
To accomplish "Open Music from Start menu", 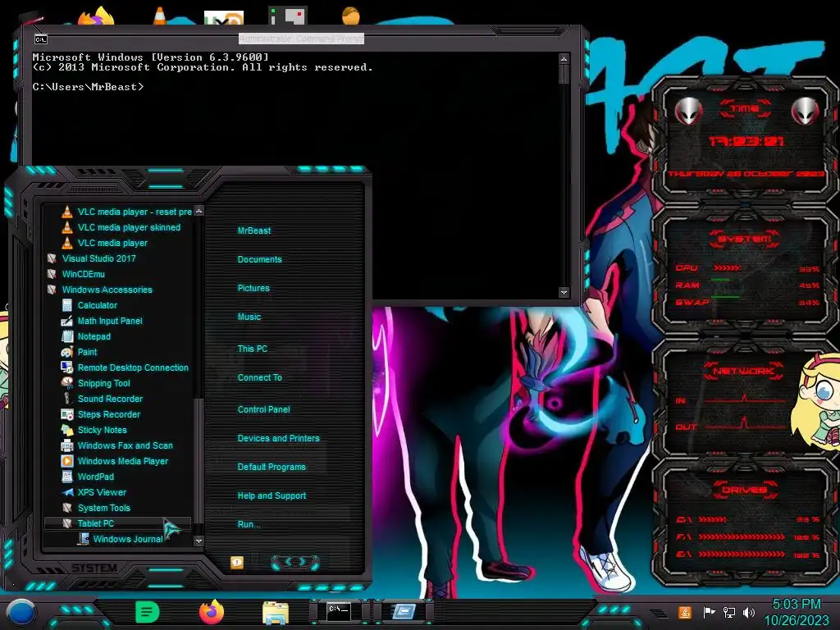I will (x=249, y=317).
